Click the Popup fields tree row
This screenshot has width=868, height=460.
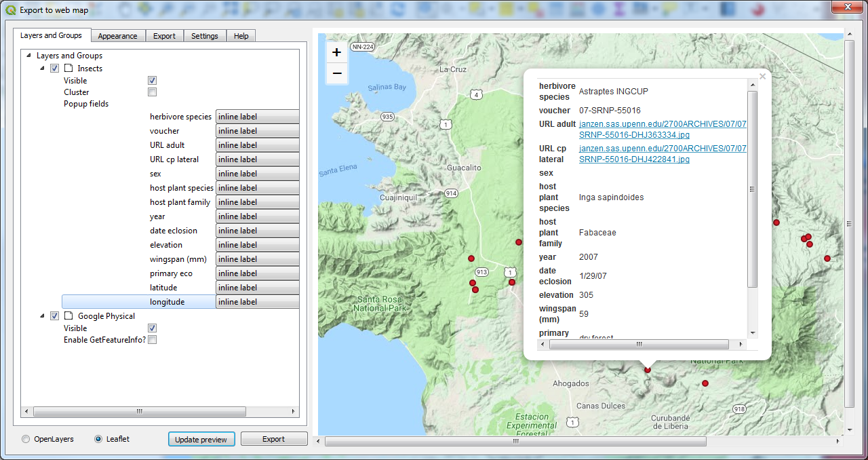point(86,104)
